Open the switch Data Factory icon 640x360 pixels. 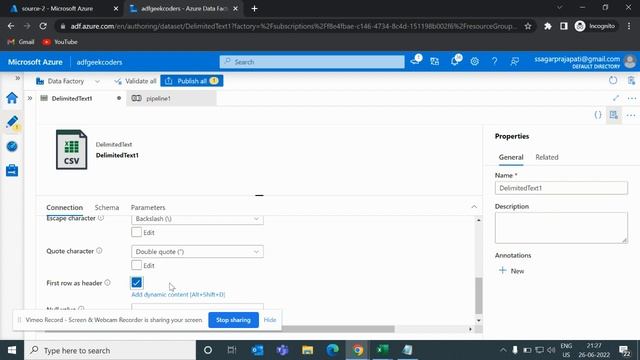[434, 62]
